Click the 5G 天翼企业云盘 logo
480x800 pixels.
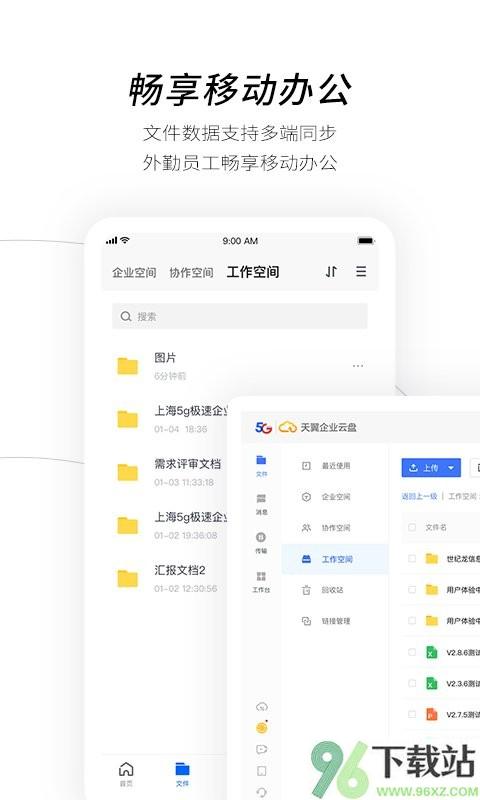(306, 427)
